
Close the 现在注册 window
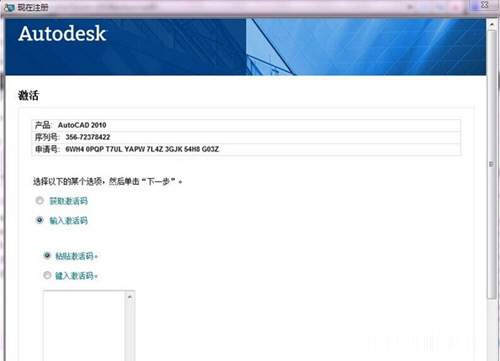[484, 5]
